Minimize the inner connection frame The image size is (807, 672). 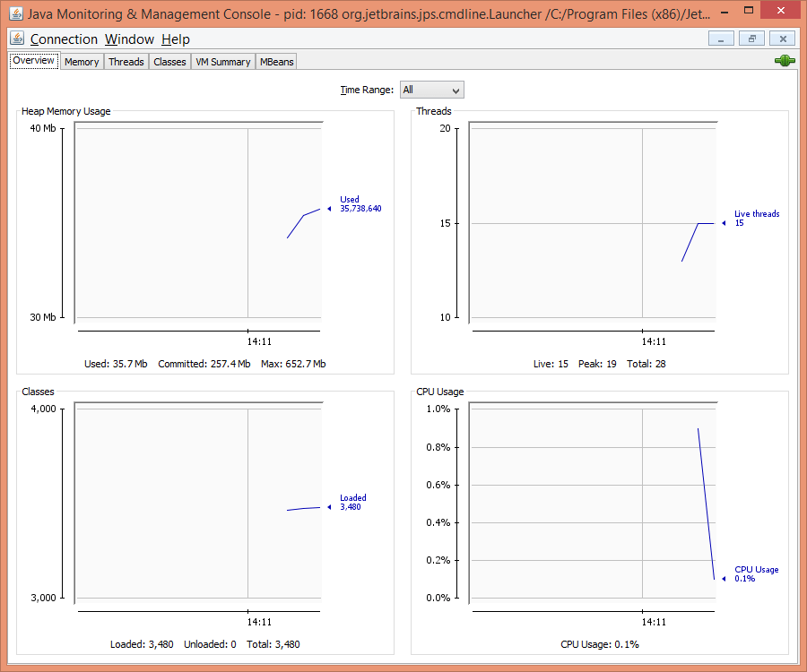(721, 39)
